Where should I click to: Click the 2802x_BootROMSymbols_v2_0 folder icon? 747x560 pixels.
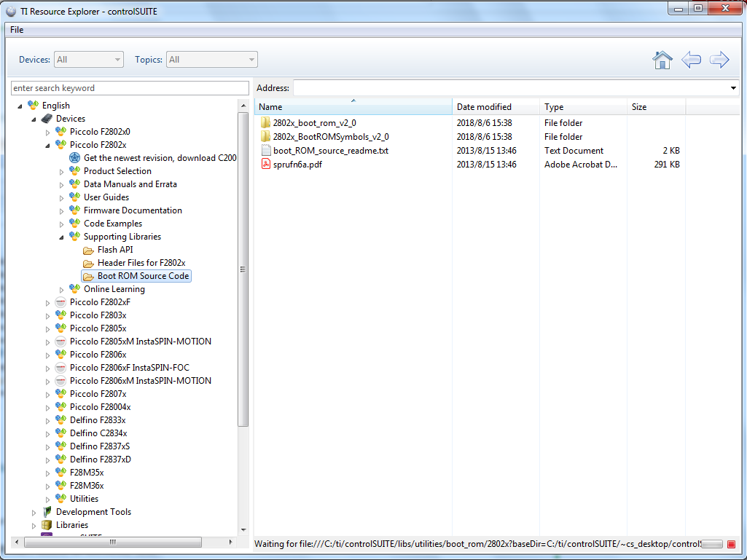266,137
